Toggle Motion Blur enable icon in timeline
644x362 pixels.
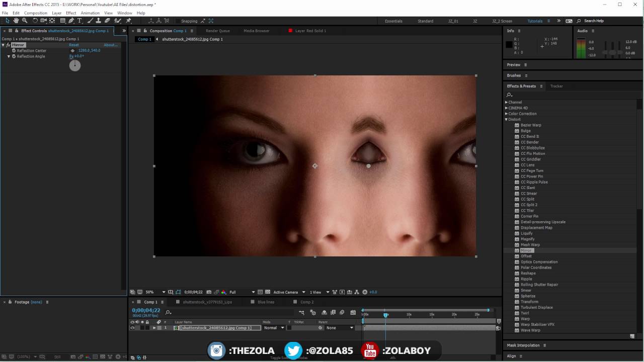pos(342,312)
